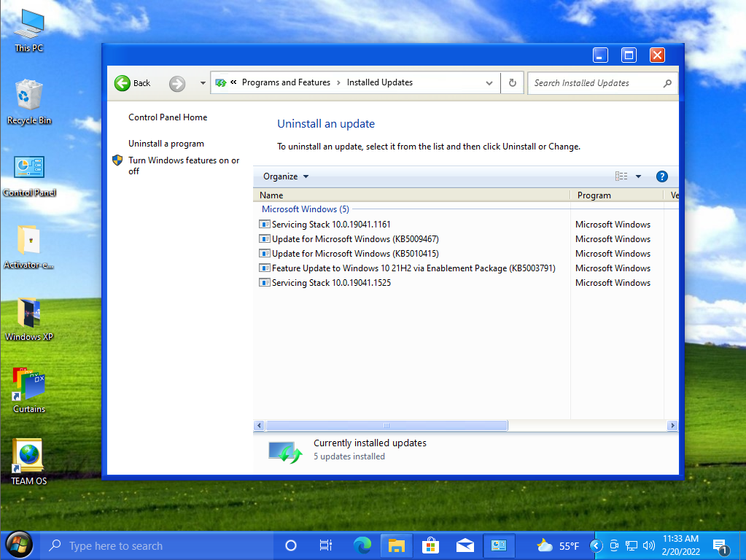Sort by the Program column header
Screen dimensions: 746x560
(x=617, y=195)
